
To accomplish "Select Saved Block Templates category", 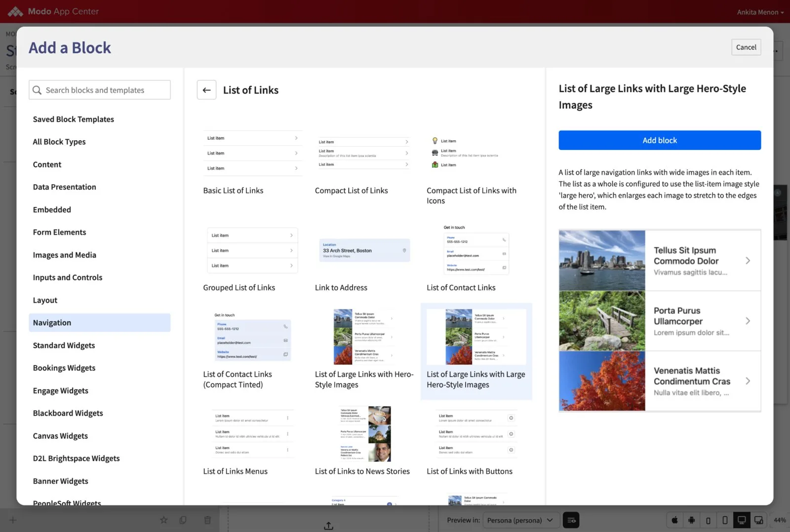I will [99, 119].
